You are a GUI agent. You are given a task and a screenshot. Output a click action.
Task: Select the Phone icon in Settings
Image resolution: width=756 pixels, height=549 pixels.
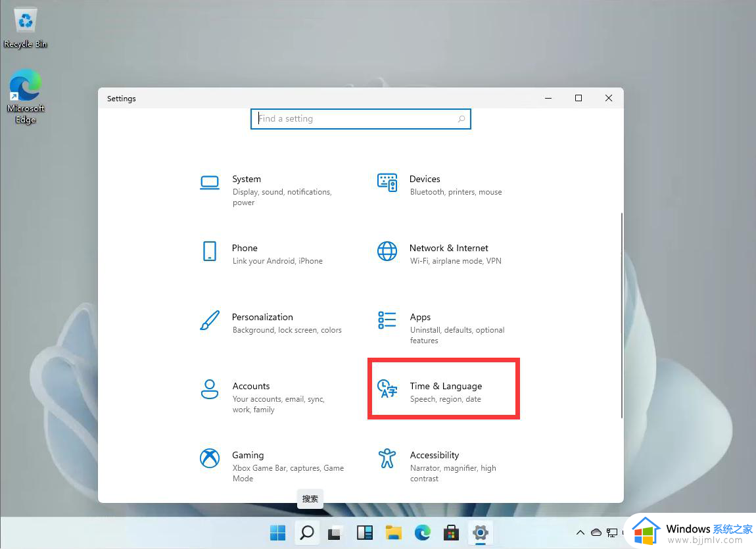(x=209, y=251)
